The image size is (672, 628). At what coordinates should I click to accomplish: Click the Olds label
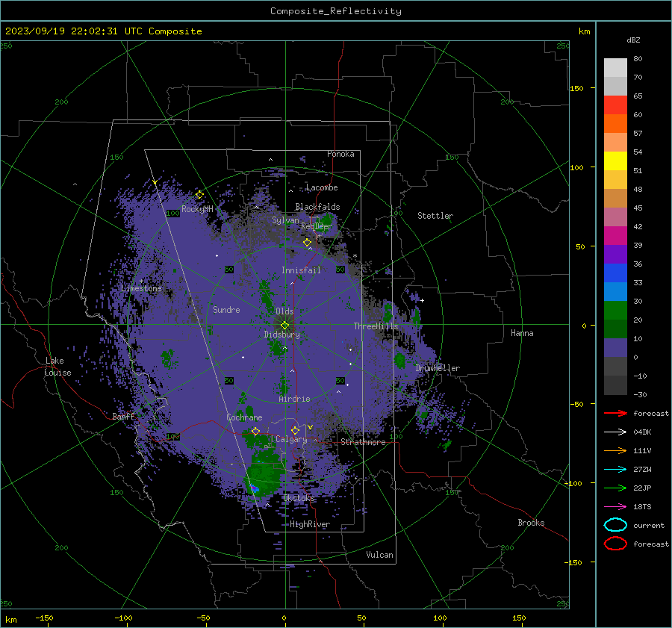284,311
